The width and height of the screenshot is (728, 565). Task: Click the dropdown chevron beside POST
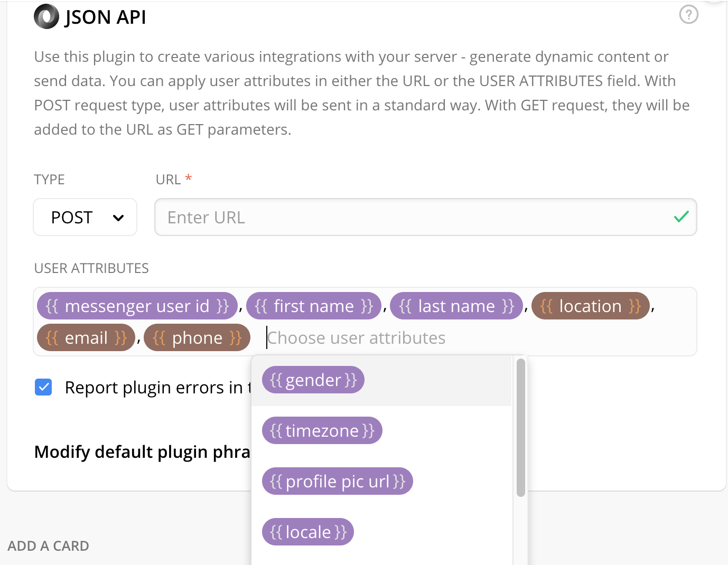pyautogui.click(x=118, y=218)
